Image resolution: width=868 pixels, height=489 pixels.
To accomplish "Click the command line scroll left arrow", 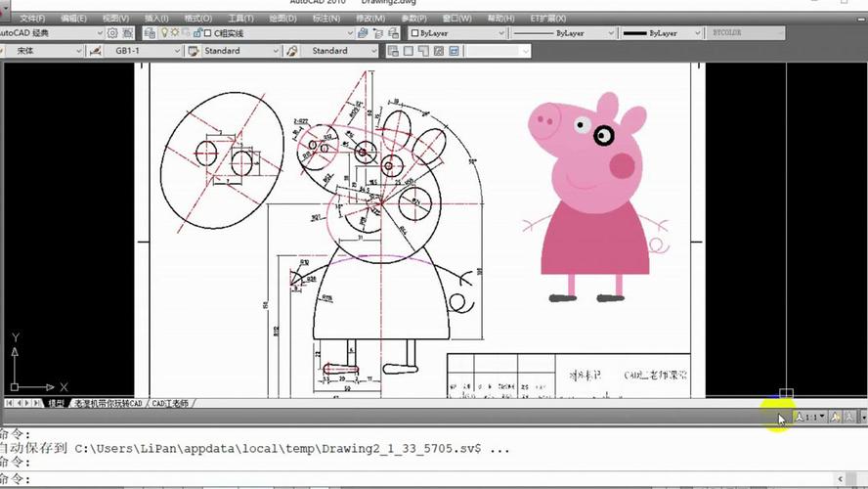I will (x=841, y=478).
